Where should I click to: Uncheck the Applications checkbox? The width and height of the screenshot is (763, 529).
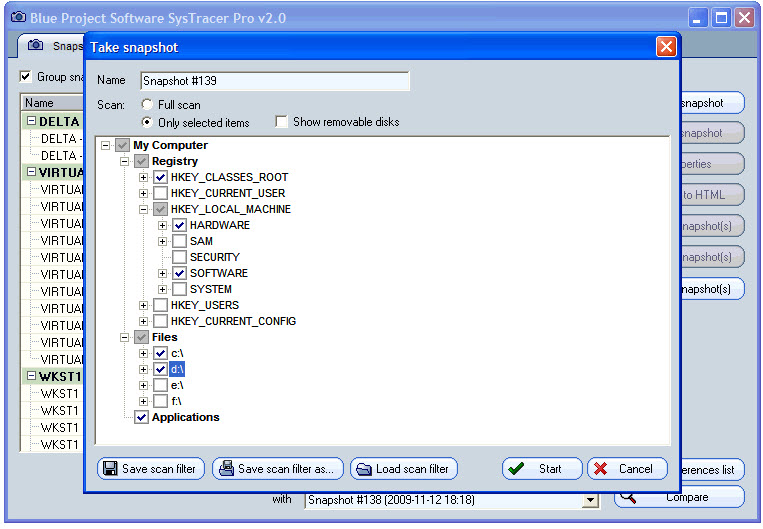pos(142,418)
